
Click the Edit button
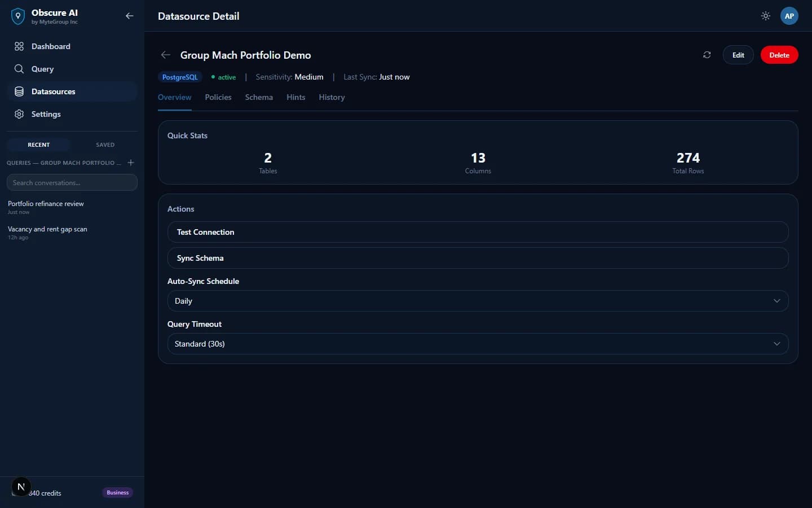(738, 55)
